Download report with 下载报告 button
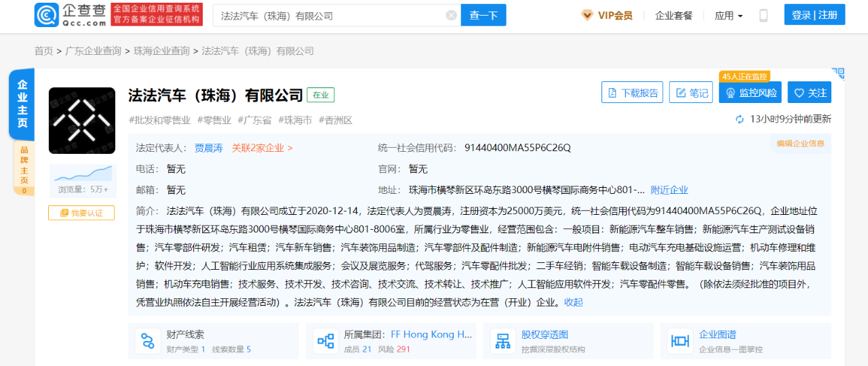Viewport: 868px width, 366px height. pyautogui.click(x=632, y=93)
